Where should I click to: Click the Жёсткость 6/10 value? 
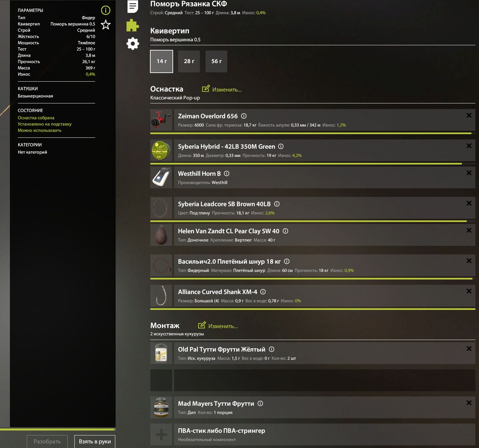[x=91, y=36]
